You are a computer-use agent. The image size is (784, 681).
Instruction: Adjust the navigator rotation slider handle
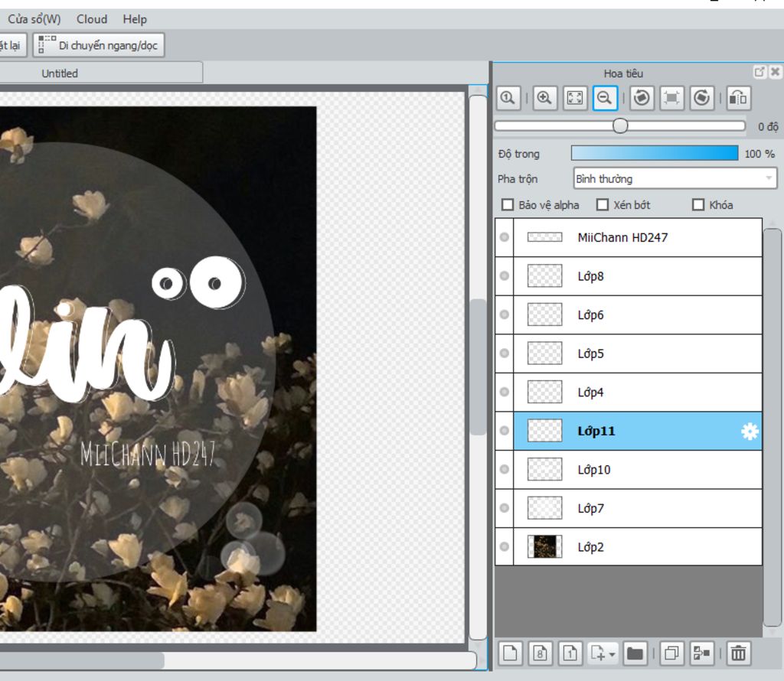620,125
